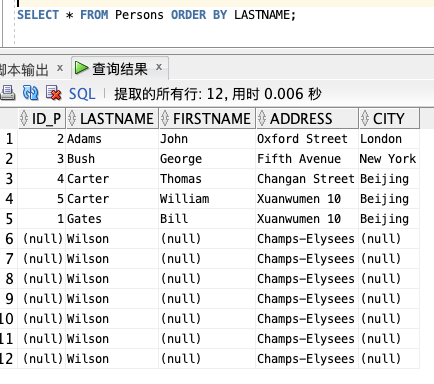Click the delete row icon with red X
Screen dimensions: 434x384
click(53, 93)
